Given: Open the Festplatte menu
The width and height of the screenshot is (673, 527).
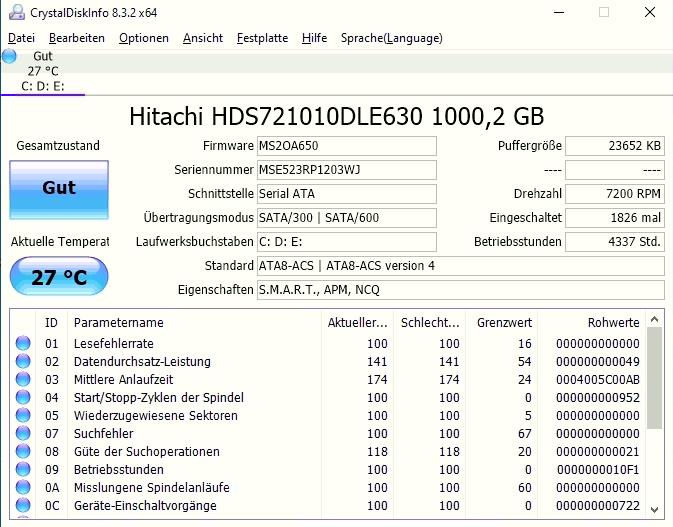Looking at the screenshot, I should click(262, 38).
